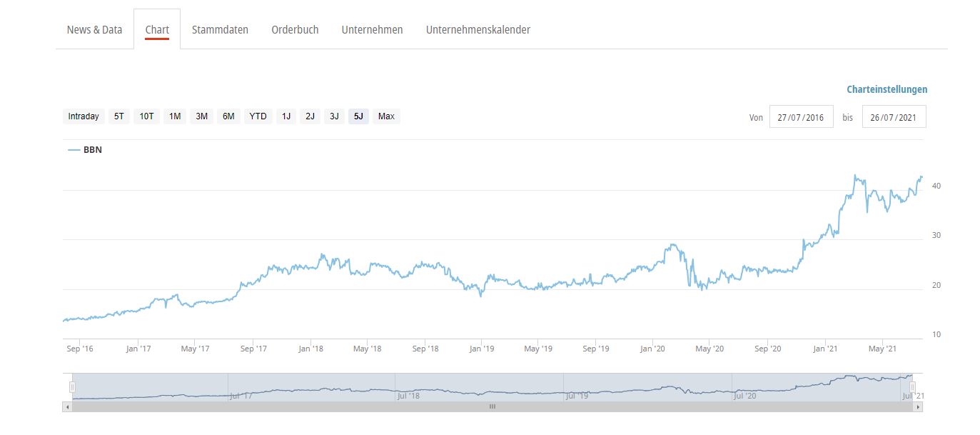Open the Charteinstellungen link
Screen dimensions: 980x435
tap(886, 89)
